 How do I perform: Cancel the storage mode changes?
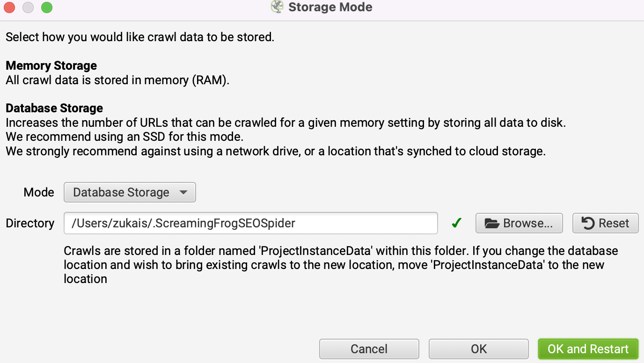click(x=369, y=349)
